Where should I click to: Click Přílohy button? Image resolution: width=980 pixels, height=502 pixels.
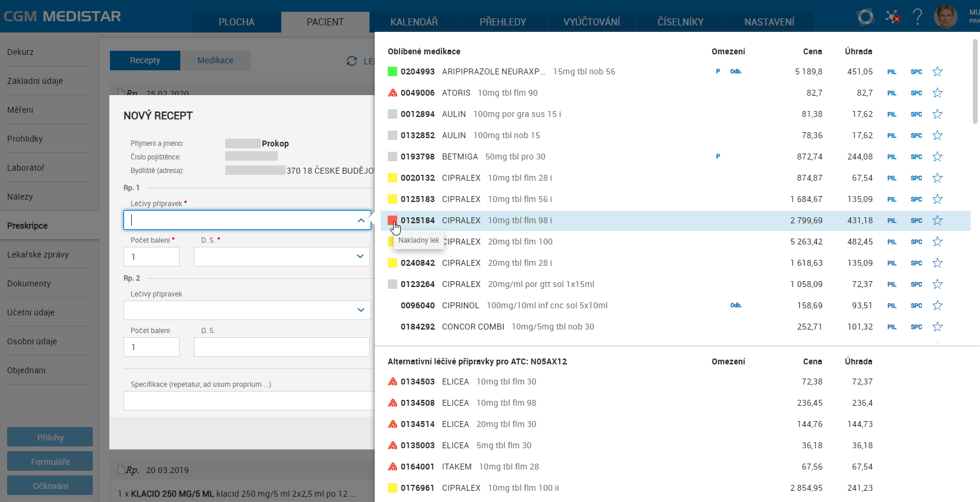[x=50, y=437]
